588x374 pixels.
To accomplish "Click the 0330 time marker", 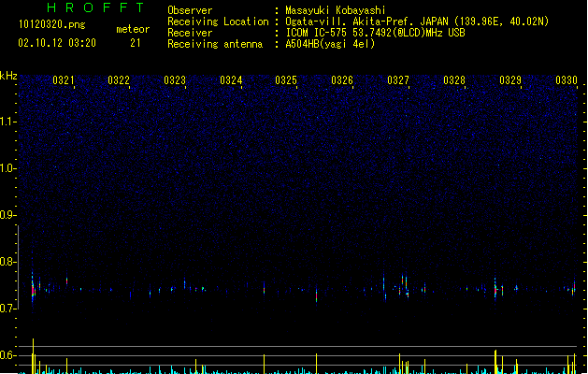I will (566, 80).
